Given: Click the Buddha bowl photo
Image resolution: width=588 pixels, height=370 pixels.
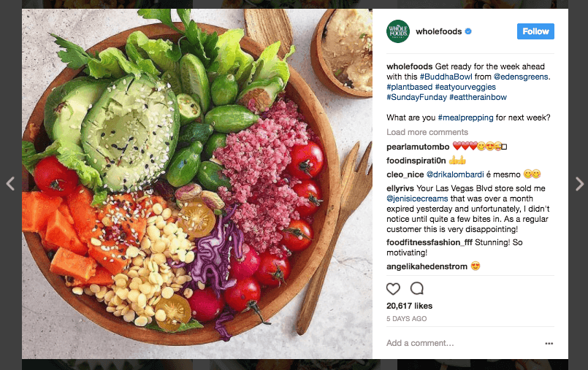Looking at the screenshot, I should coord(197,183).
